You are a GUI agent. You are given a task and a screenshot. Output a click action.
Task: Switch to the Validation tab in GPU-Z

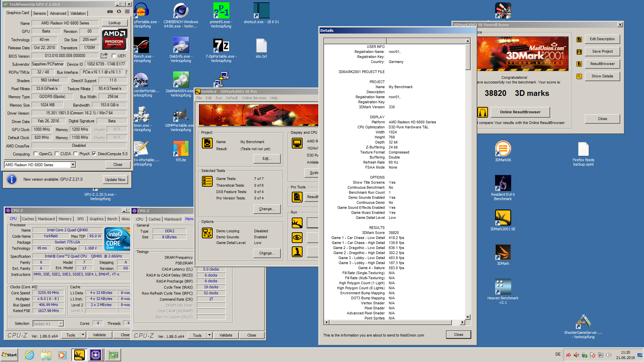pos(78,13)
